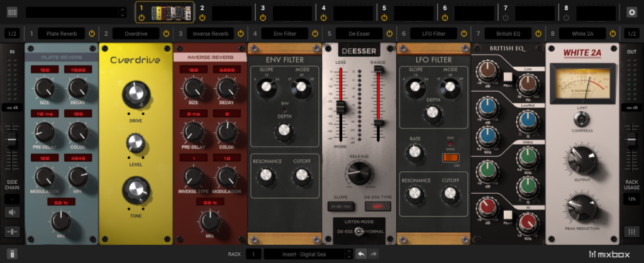Screen dimensions: 644x263
Task: Select empty rack slot 6
Action: [x=474, y=13]
